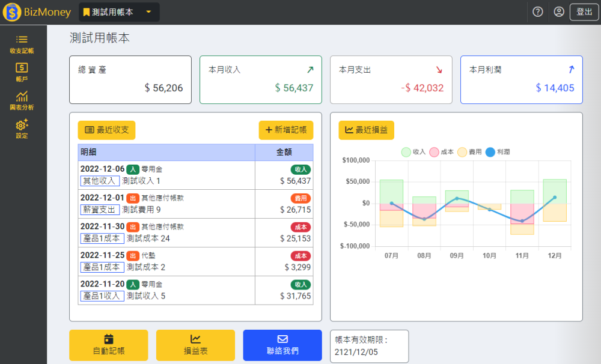Click the 出 badge on 2022-11-30 row
Screen dimensions: 601x364
pos(133,227)
